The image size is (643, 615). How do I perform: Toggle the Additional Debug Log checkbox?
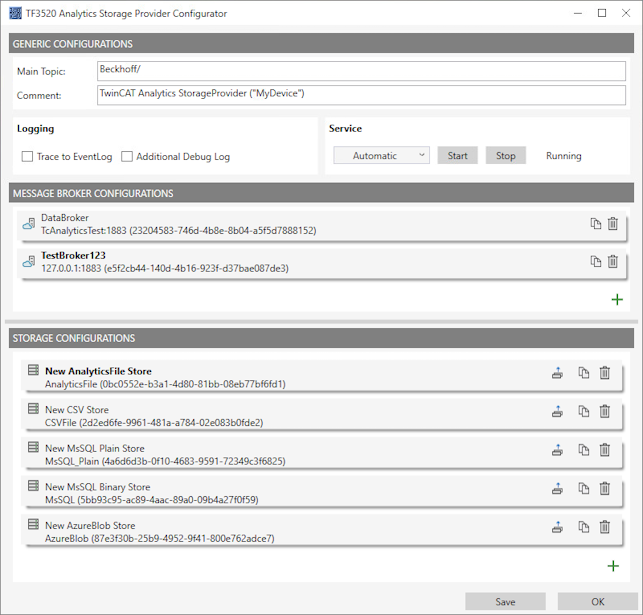click(x=127, y=156)
